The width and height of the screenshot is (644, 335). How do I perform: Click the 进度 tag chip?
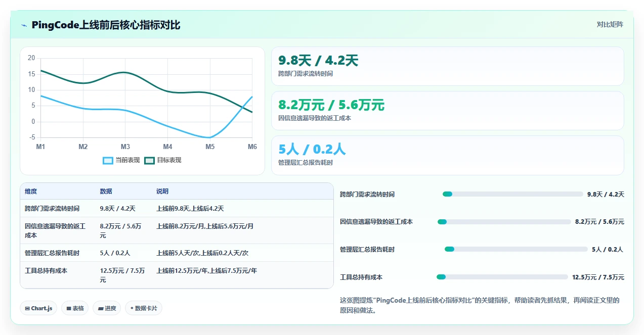(x=107, y=308)
